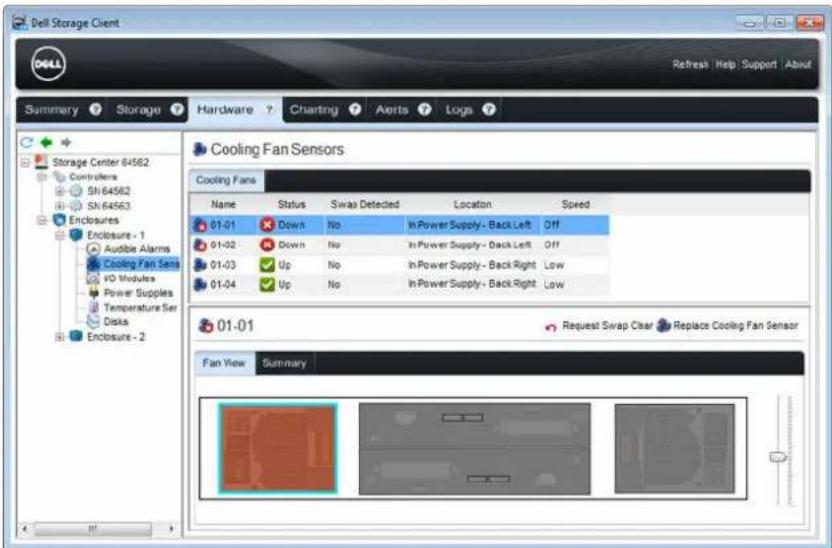Click the red Down status icon for 01-01
Viewport: 832px width, 548px height.
pyautogui.click(x=267, y=225)
